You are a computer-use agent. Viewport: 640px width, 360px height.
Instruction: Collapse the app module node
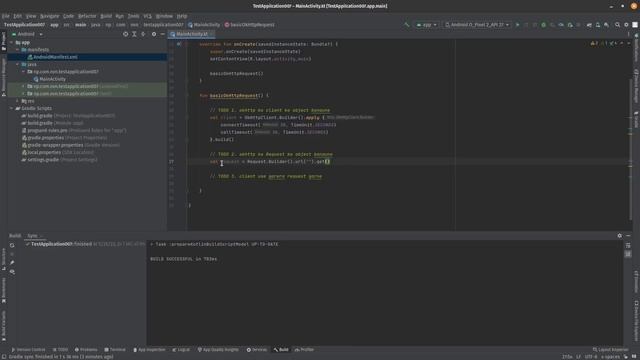12,42
